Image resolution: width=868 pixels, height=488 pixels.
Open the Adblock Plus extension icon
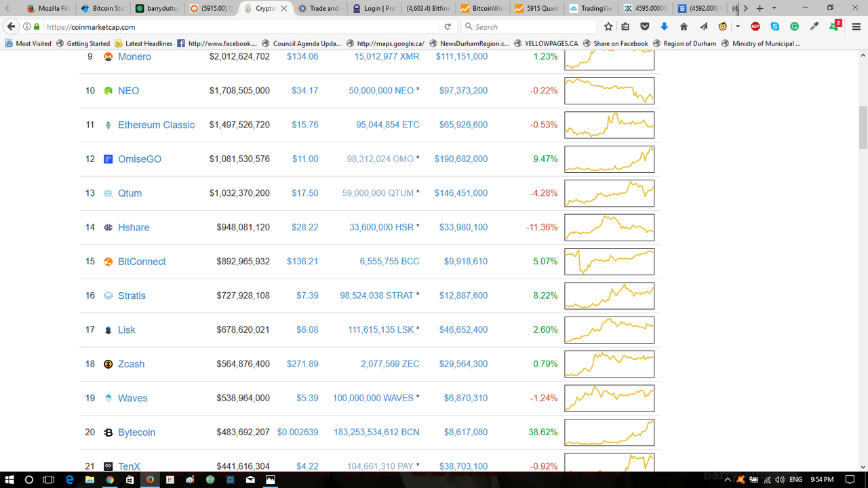(x=755, y=26)
